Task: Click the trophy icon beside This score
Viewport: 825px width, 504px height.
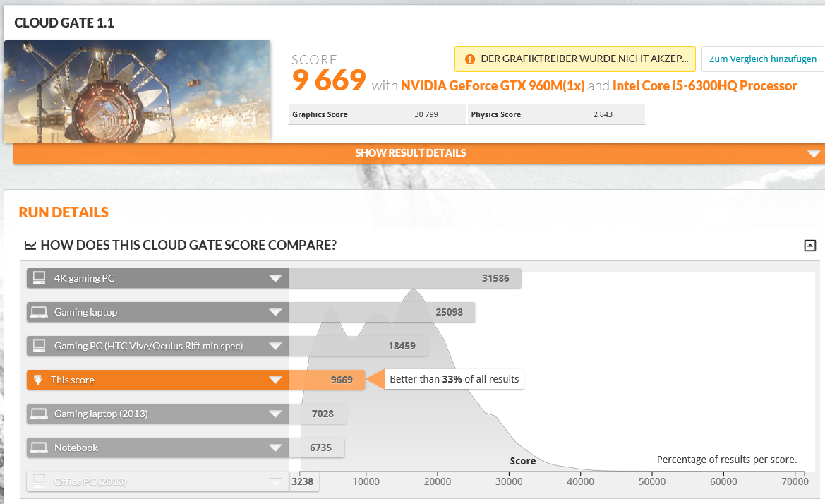Action: coord(38,380)
